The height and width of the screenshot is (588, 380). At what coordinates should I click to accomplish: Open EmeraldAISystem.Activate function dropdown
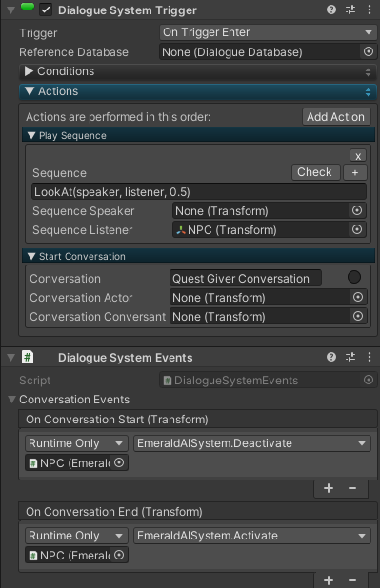tap(252, 536)
